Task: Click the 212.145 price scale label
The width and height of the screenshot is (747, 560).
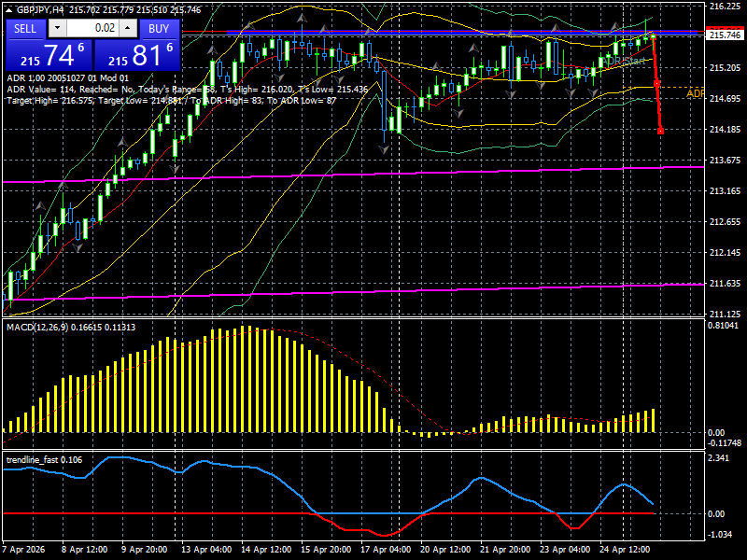Action: pos(725,252)
